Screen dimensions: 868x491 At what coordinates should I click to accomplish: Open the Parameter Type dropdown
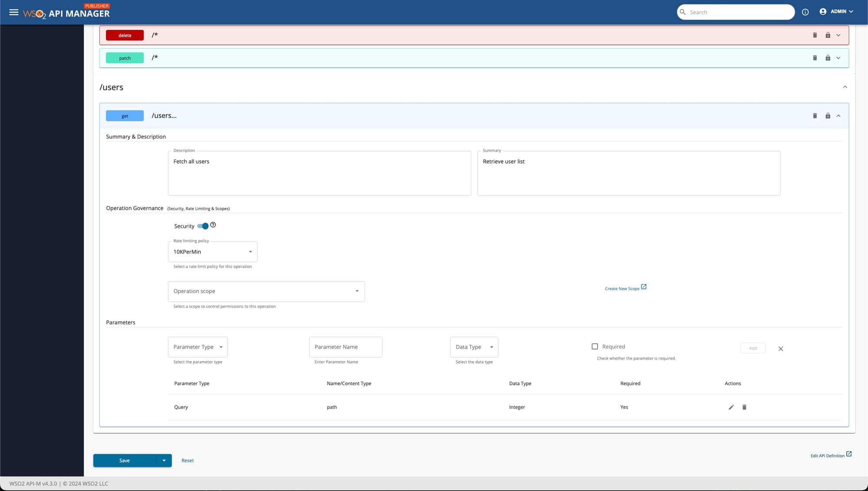click(x=197, y=347)
